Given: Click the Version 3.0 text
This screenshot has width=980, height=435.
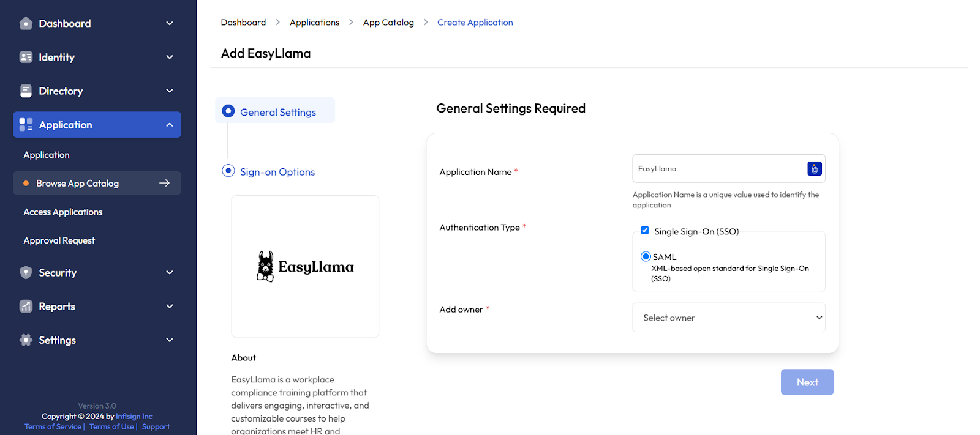Looking at the screenshot, I should [97, 406].
